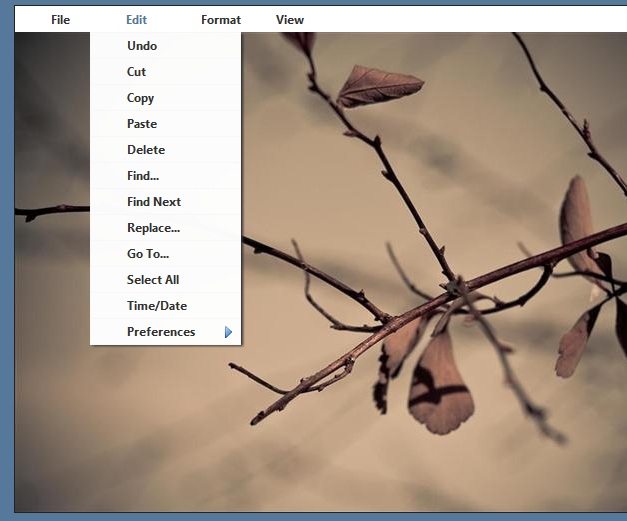Select the Delete menu option
The width and height of the screenshot is (627, 521).
(x=146, y=150)
